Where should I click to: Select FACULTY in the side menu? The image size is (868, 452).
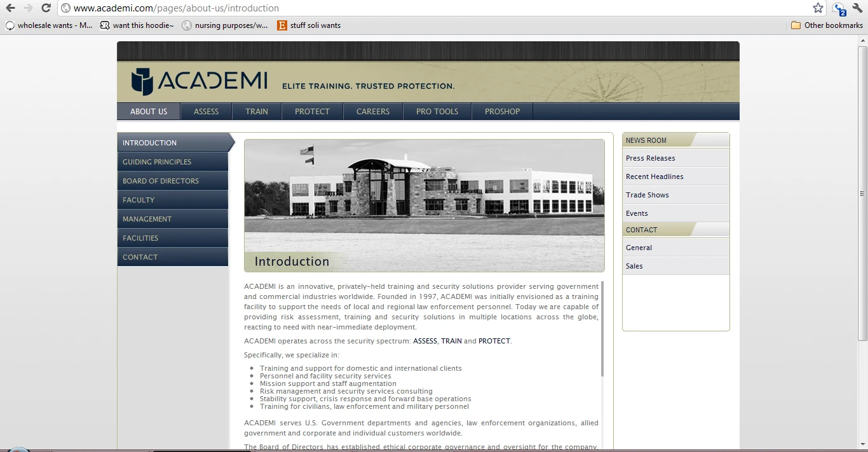pos(173,200)
